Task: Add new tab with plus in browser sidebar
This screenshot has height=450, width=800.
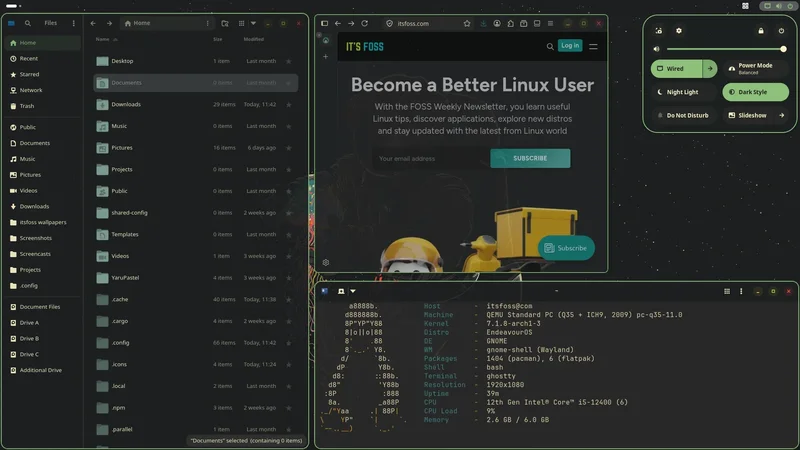Action: 326,57
